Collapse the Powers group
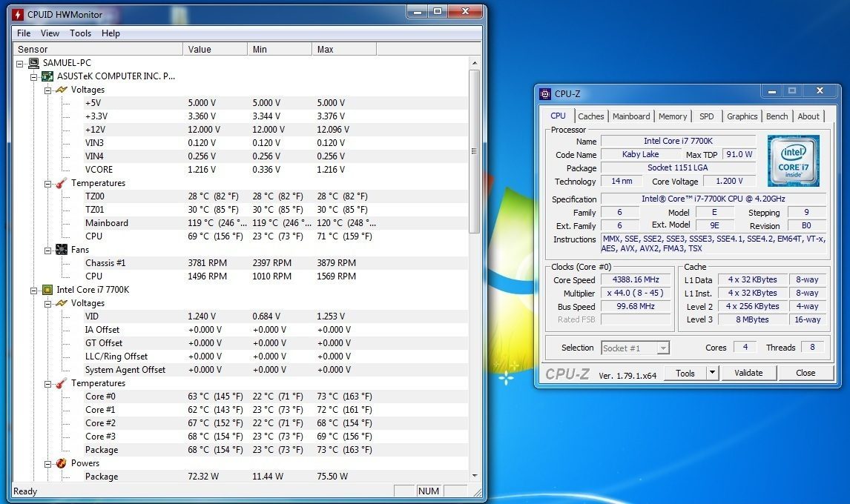This screenshot has height=504, width=850. [x=47, y=464]
